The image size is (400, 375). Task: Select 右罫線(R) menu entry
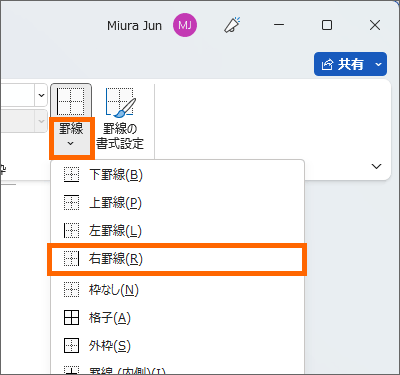177,259
